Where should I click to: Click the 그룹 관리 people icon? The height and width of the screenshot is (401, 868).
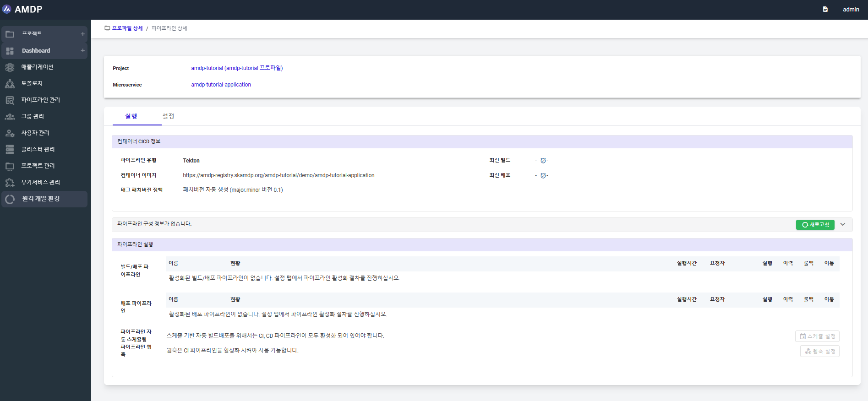click(10, 116)
